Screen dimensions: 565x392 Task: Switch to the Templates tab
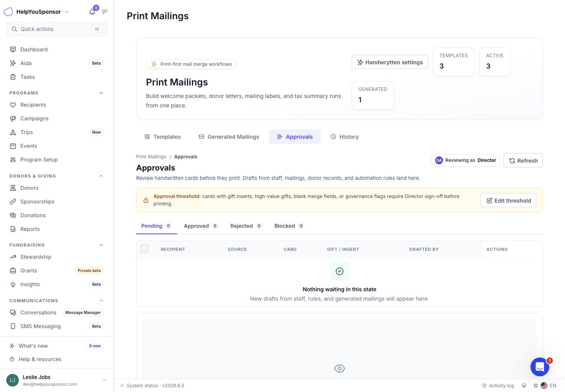point(163,137)
